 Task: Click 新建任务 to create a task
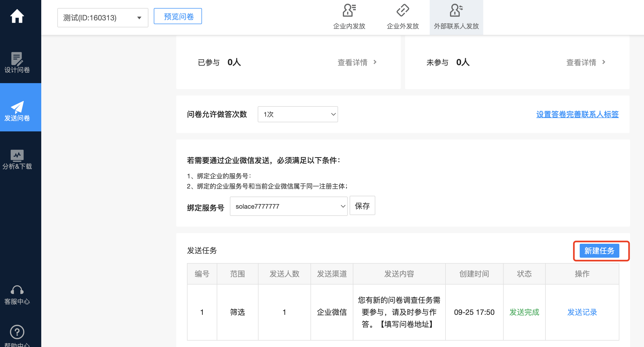600,251
